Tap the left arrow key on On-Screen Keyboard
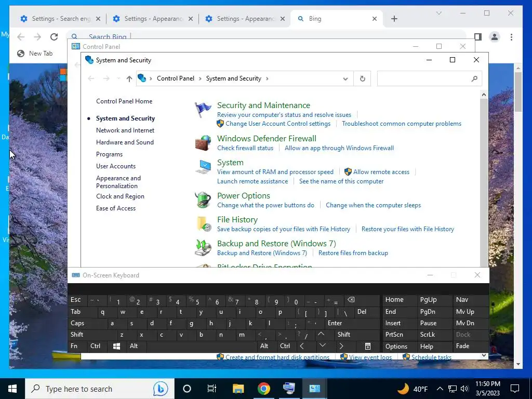 click(x=302, y=346)
